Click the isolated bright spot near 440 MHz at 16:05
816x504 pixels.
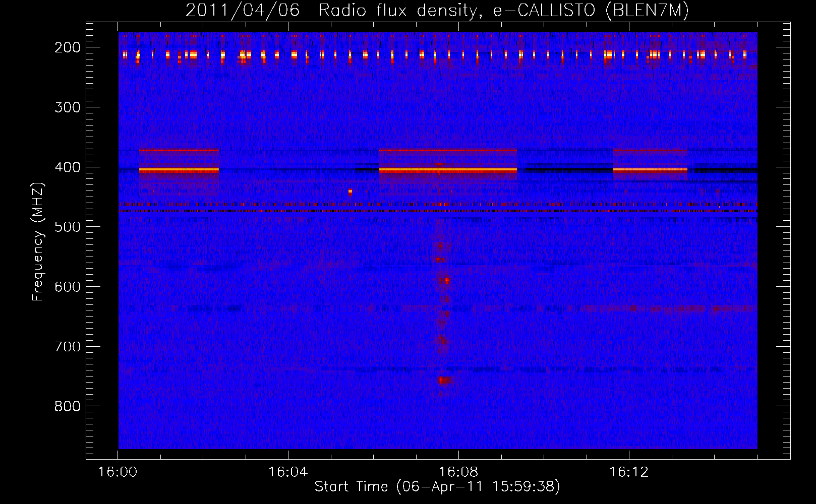pos(350,192)
